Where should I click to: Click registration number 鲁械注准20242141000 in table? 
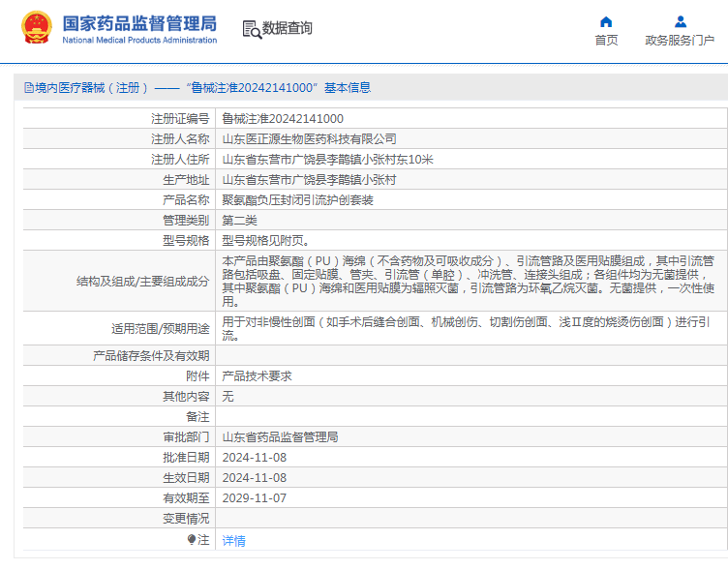pos(283,118)
